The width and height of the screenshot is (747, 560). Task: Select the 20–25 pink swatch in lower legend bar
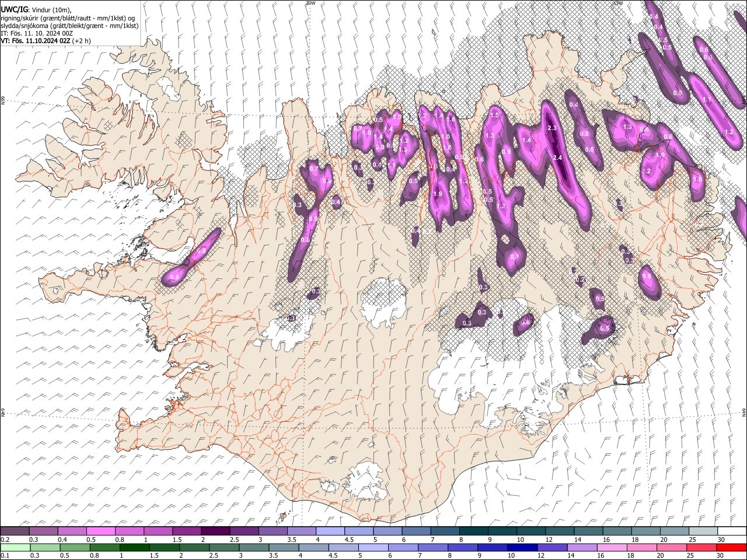(x=672, y=547)
